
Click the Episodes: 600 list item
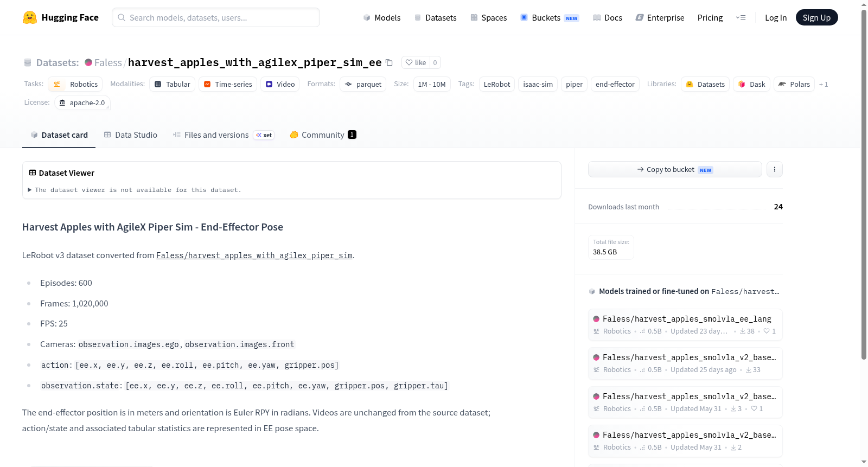click(66, 283)
